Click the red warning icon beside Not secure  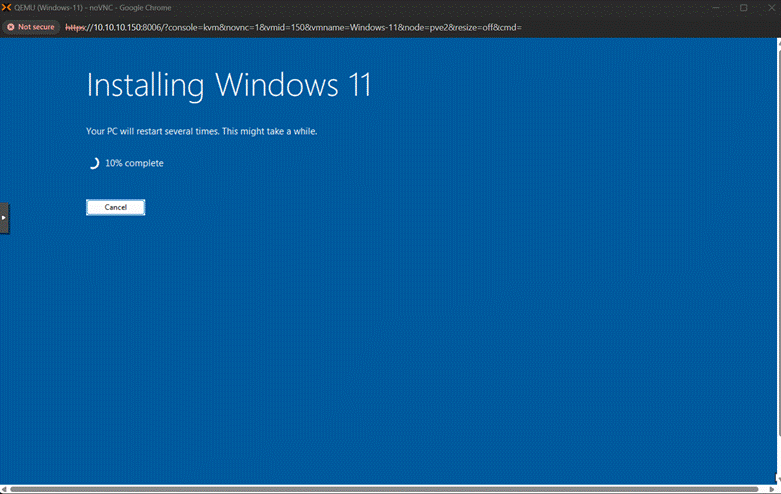point(11,27)
